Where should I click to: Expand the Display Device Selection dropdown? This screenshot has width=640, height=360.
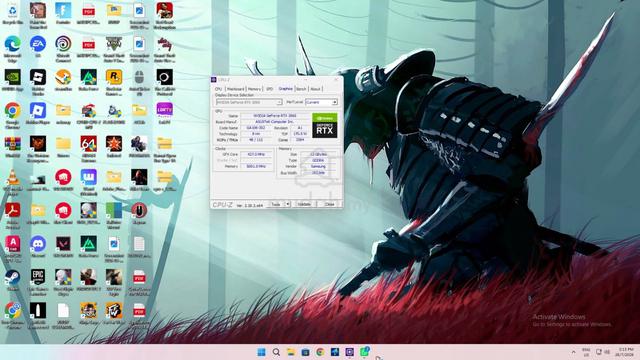click(249, 102)
